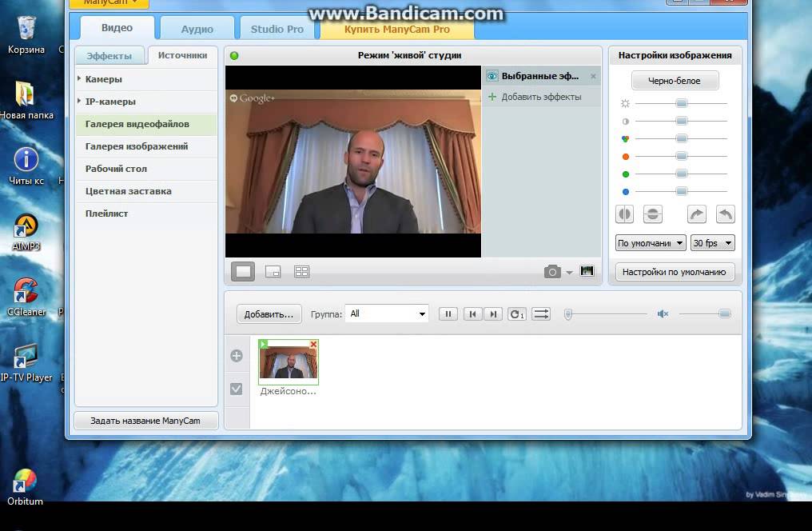Select four-split grid layout icon
This screenshot has width=812, height=531.
(301, 271)
